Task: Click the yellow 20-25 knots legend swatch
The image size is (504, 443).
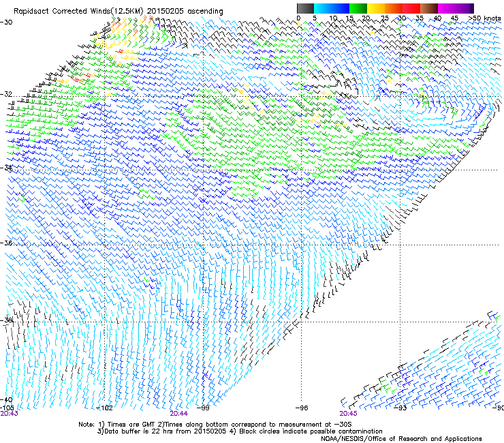Action: [376, 8]
